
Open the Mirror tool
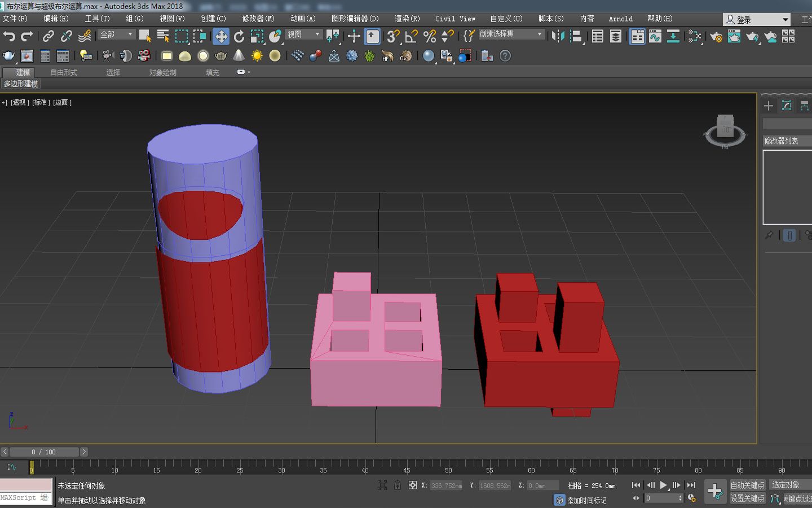tap(558, 36)
